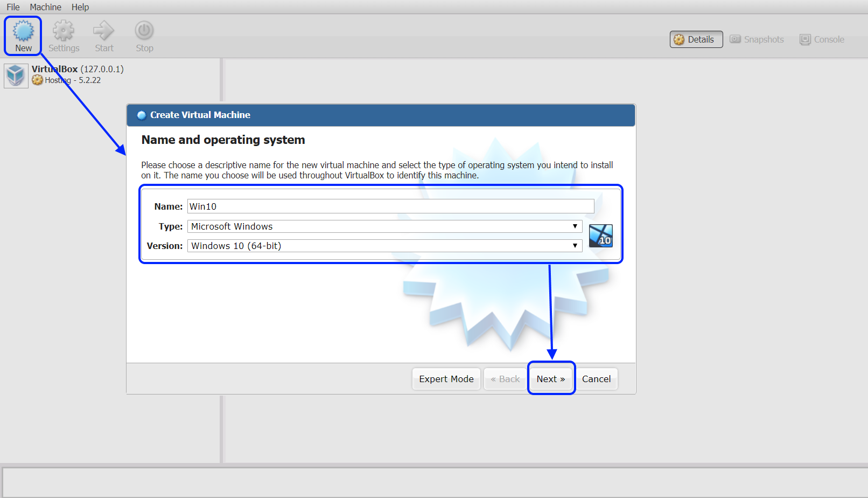
Task: Select the VirtualBox host cube icon
Action: [x=16, y=75]
